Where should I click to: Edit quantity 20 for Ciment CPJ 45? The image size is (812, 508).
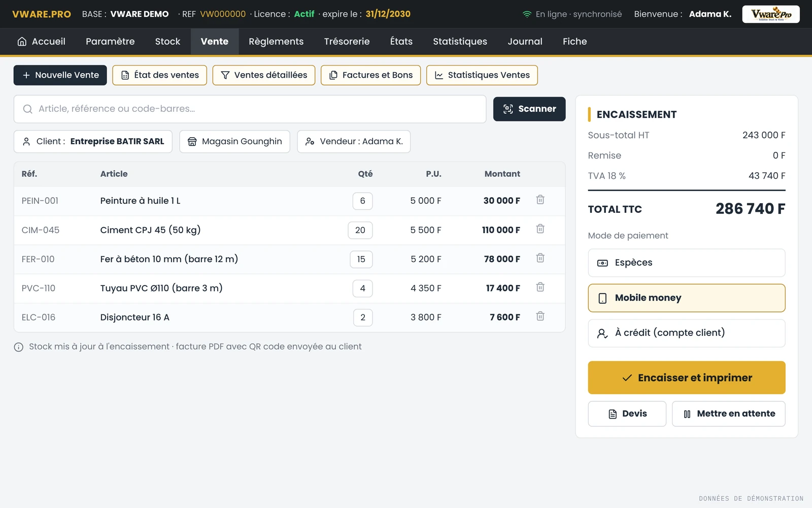tap(360, 230)
